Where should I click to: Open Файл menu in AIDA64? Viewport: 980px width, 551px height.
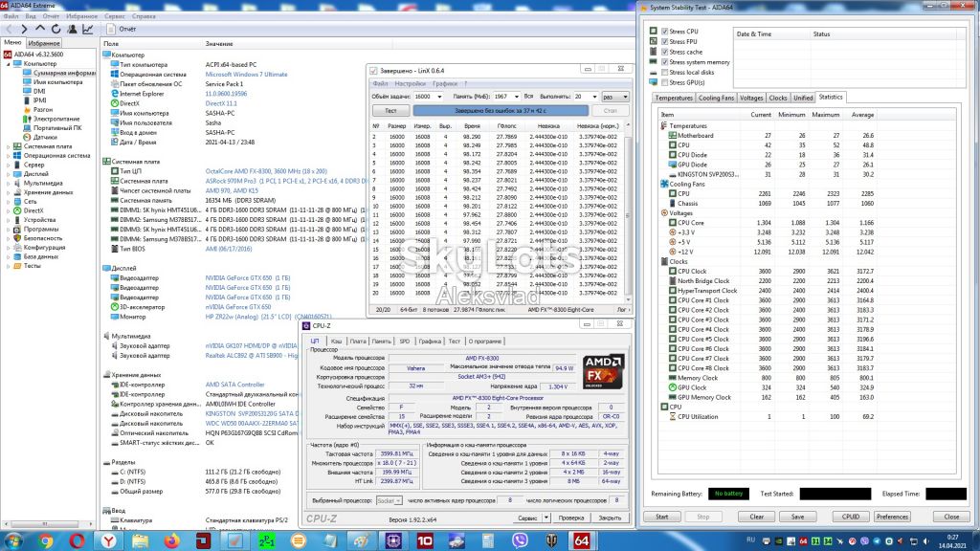11,16
